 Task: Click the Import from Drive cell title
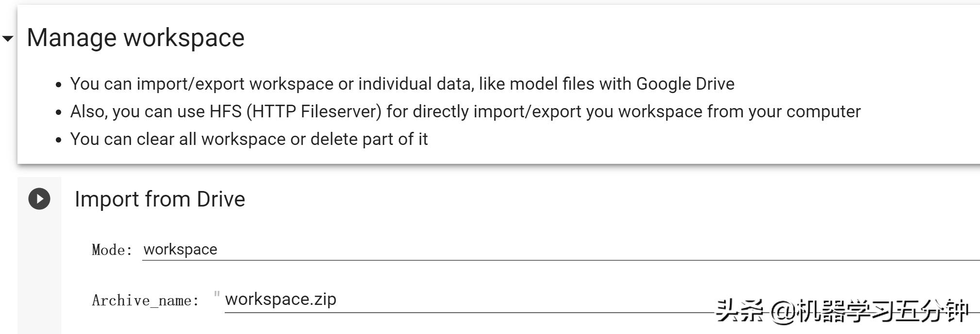tap(160, 199)
